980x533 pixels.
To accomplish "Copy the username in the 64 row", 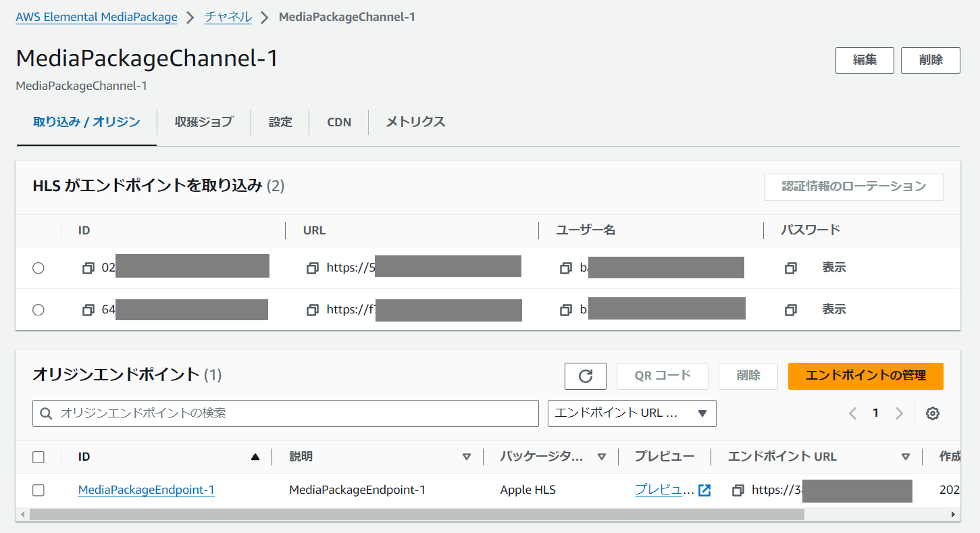I will 566,310.
